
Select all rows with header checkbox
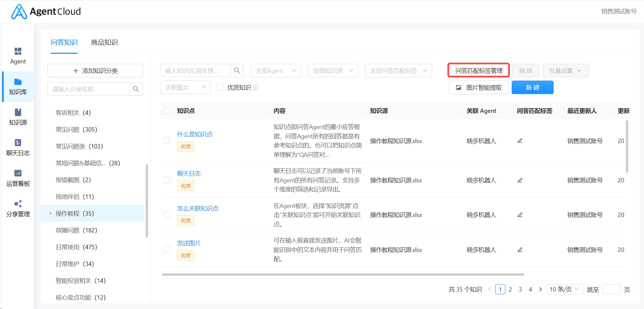(x=167, y=111)
